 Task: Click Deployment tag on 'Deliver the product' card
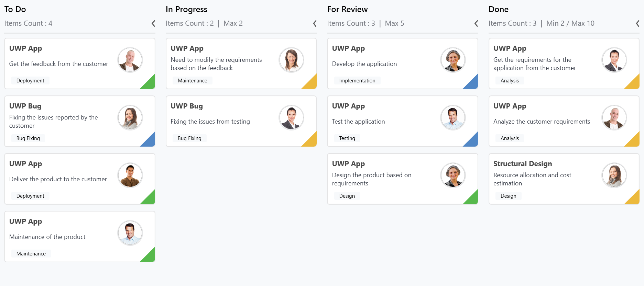[30, 196]
